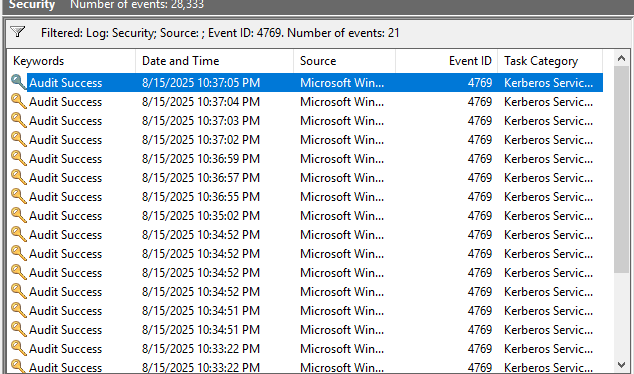
Task: Sort by the Event ID column header
Action: tap(446, 61)
